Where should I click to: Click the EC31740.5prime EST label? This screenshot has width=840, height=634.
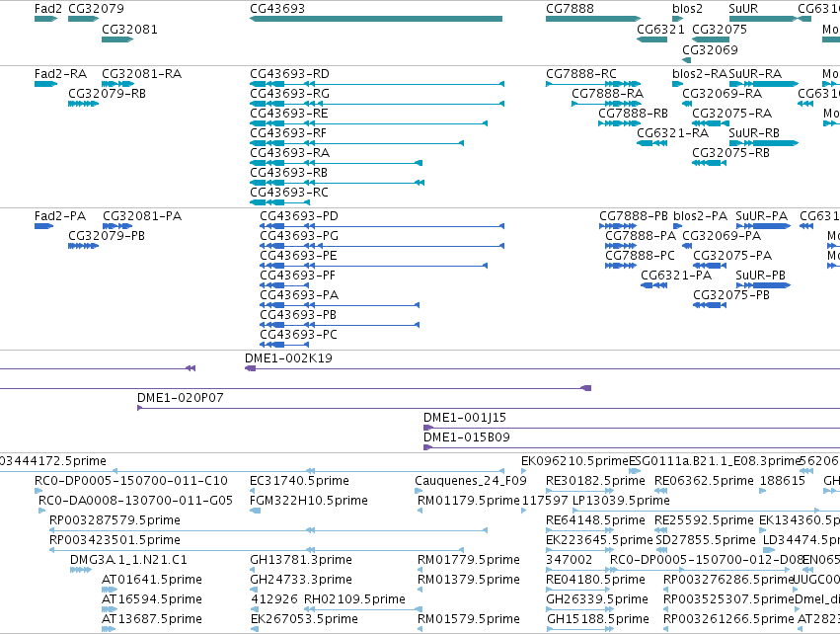tap(299, 481)
